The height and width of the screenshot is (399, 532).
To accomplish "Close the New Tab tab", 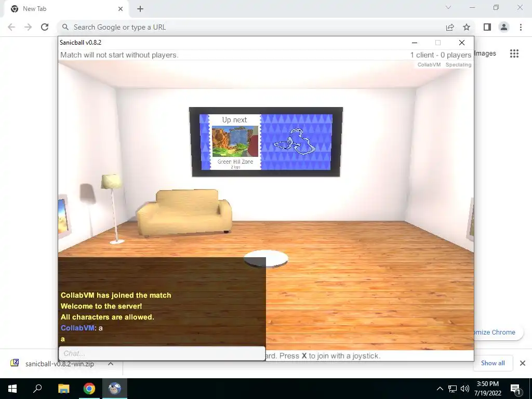I will pyautogui.click(x=121, y=9).
